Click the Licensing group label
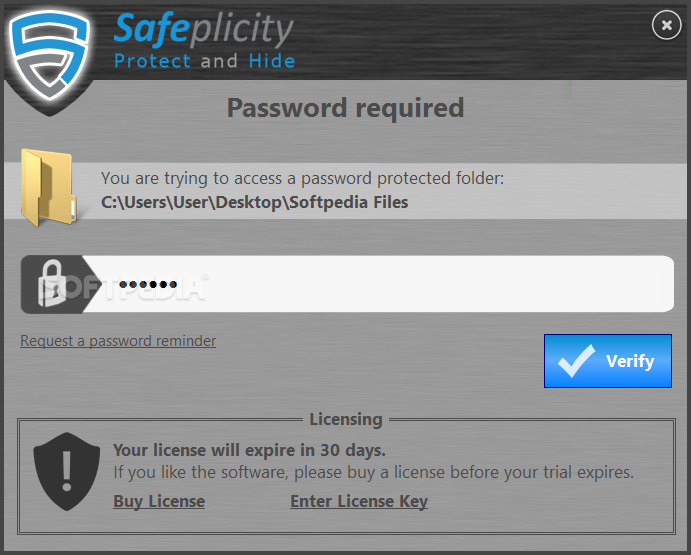 pos(345,419)
